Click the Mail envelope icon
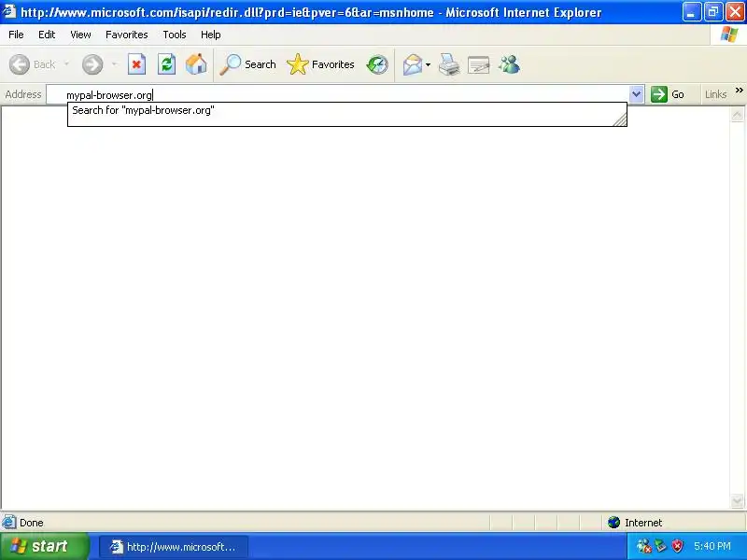Image resolution: width=747 pixels, height=560 pixels. click(412, 64)
